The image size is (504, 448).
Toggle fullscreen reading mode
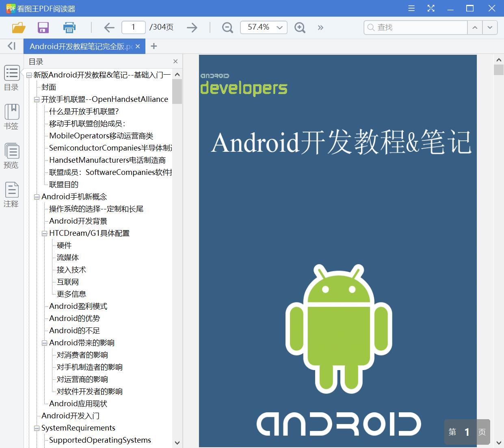(x=430, y=8)
